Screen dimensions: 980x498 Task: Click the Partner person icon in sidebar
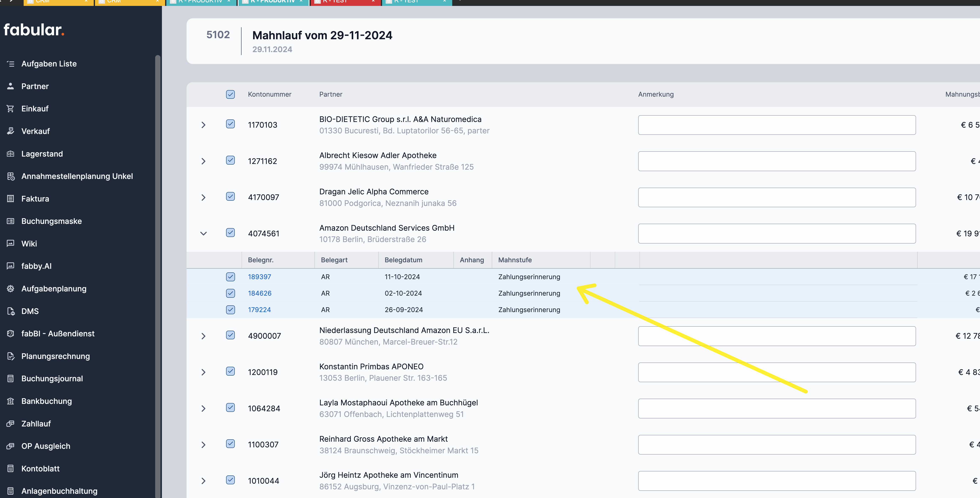pos(11,86)
